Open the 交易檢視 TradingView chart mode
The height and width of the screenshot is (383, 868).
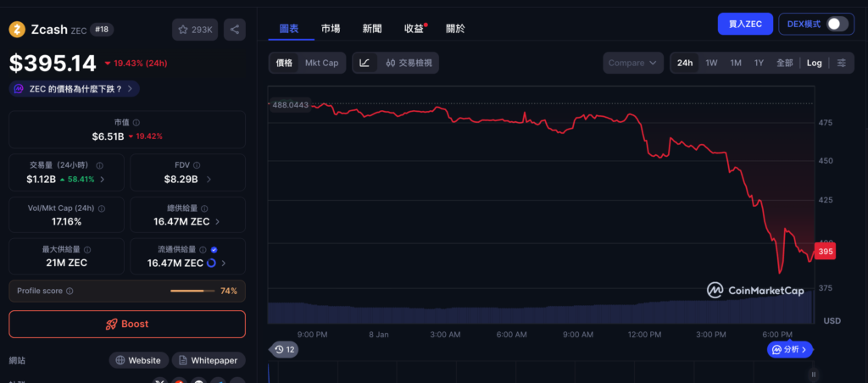408,63
